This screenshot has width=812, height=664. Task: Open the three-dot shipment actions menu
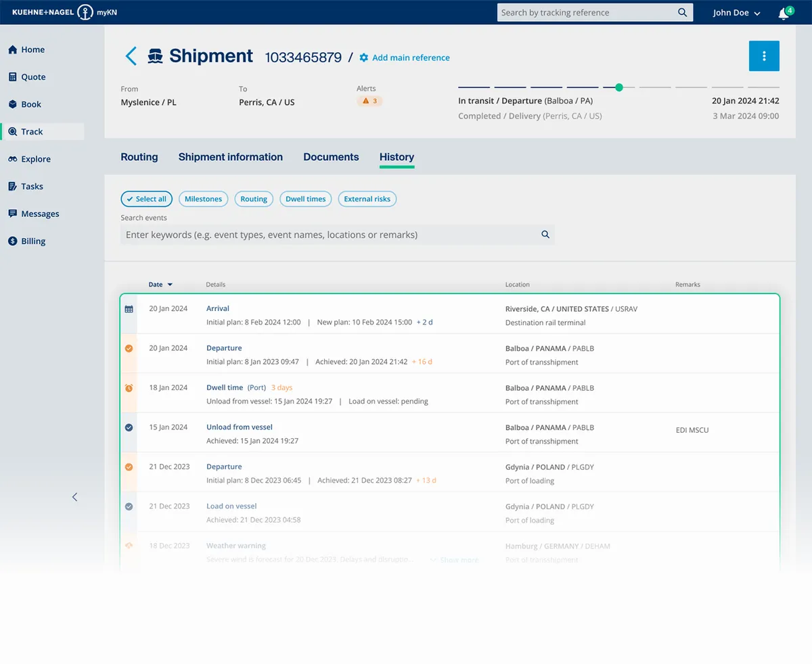click(764, 56)
